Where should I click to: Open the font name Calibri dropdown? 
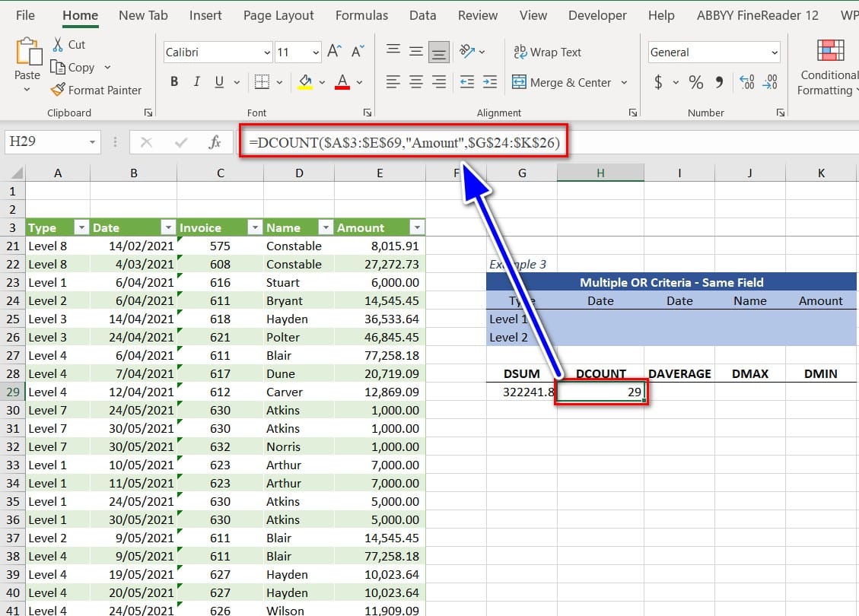(x=266, y=52)
